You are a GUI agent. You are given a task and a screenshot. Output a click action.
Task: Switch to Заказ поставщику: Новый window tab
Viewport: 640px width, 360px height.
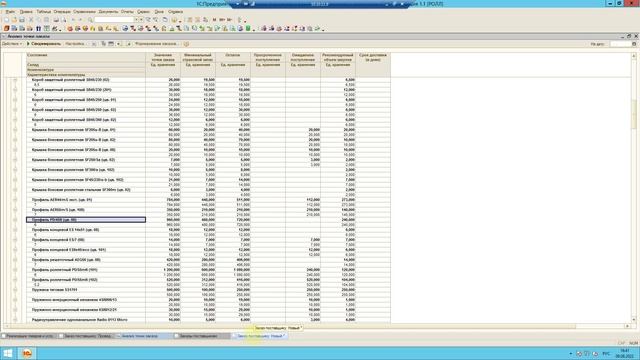click(x=260, y=336)
